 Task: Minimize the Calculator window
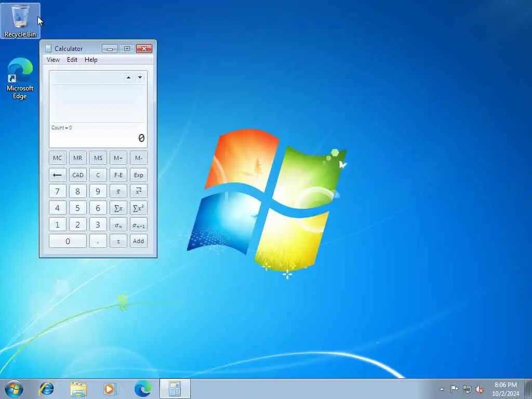click(110, 49)
